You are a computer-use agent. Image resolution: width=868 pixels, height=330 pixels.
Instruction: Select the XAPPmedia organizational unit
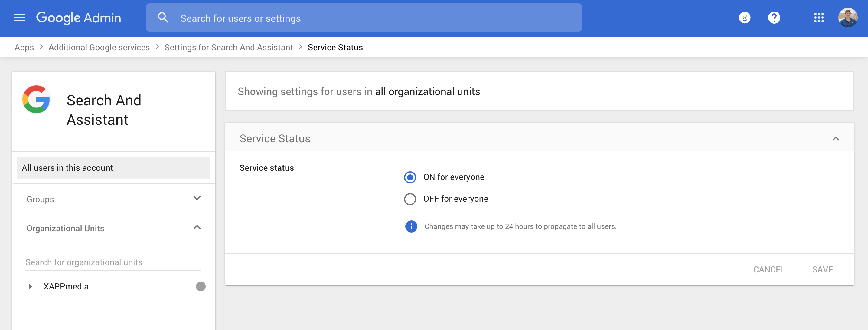click(x=66, y=286)
